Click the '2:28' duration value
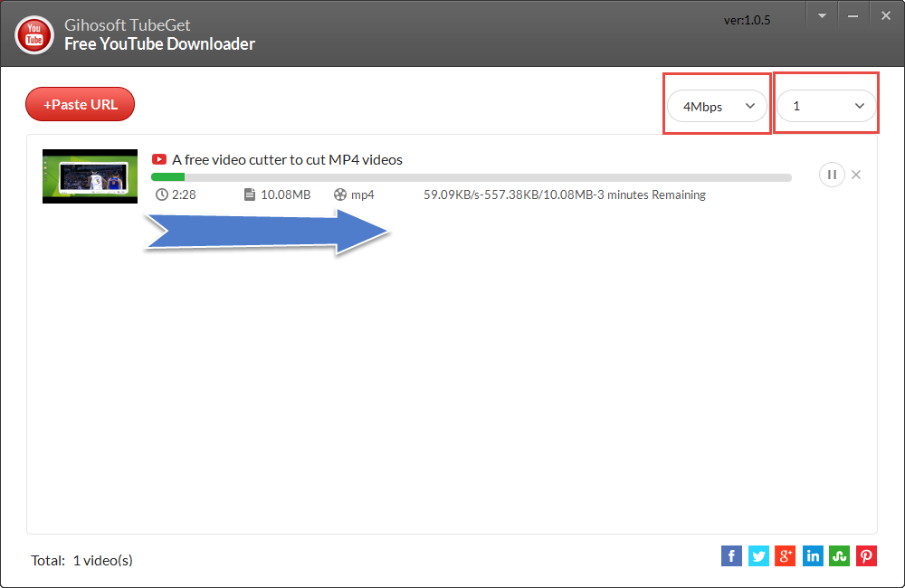 (x=184, y=195)
